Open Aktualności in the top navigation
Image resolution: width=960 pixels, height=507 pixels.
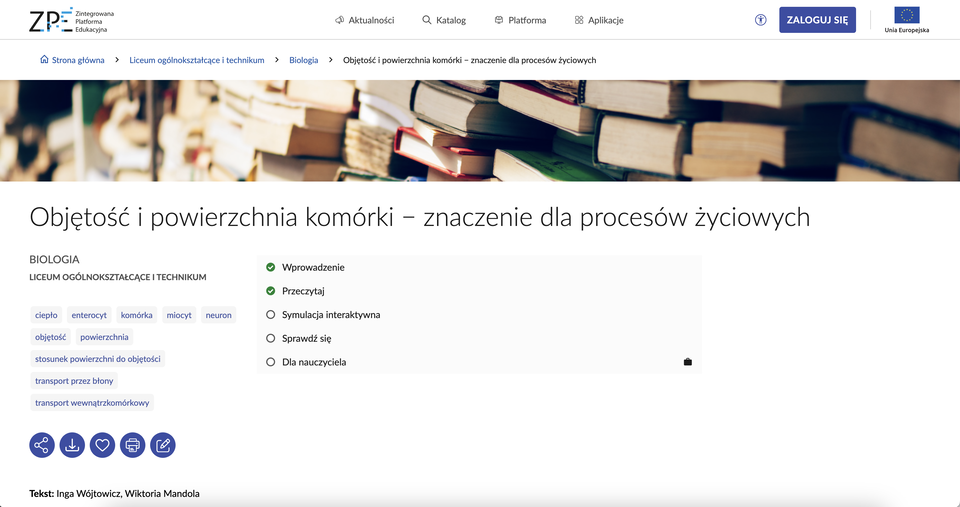tap(364, 20)
